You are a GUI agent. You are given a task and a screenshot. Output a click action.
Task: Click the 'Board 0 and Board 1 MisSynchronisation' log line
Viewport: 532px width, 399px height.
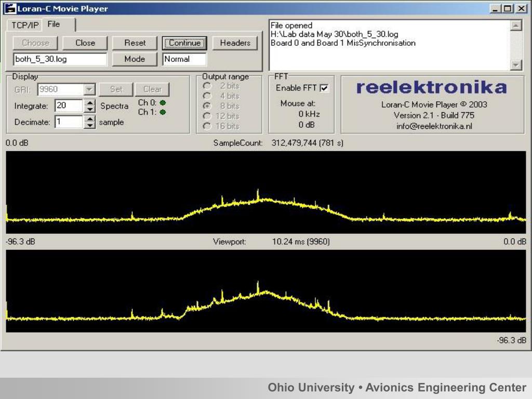click(x=343, y=43)
